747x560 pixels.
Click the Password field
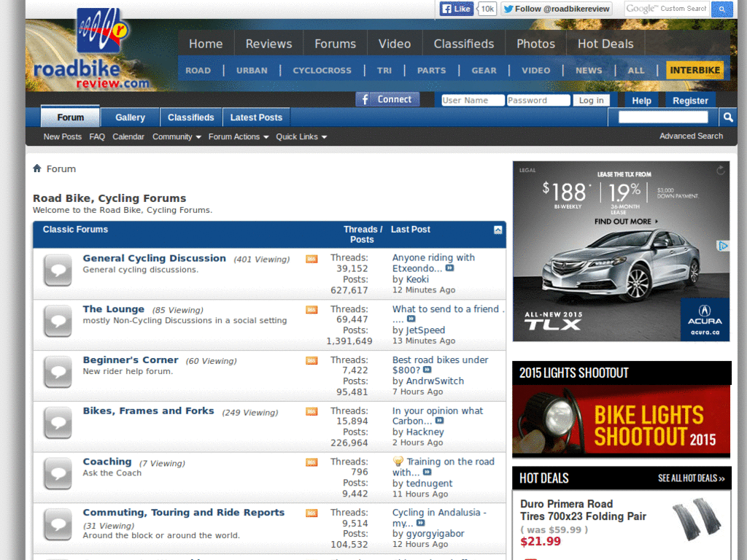(x=538, y=100)
